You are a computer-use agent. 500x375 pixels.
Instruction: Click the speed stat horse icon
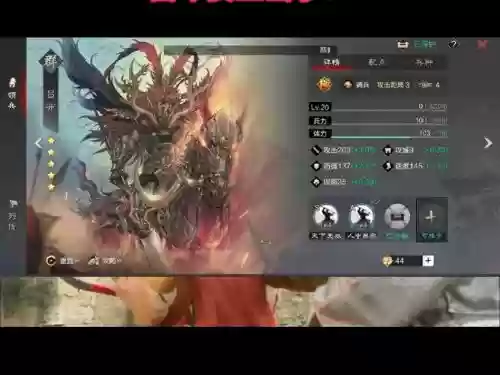tap(388, 166)
